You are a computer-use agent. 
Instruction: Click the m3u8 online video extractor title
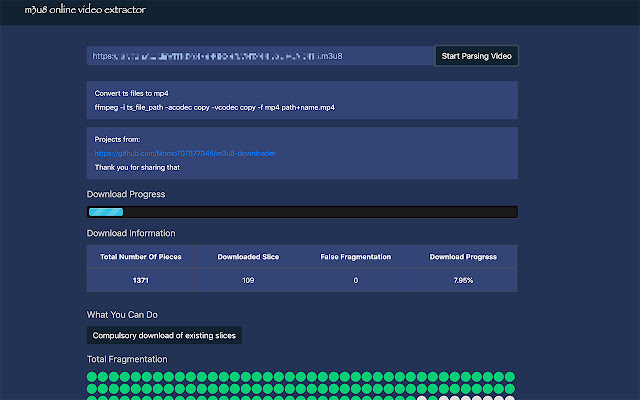[85, 10]
